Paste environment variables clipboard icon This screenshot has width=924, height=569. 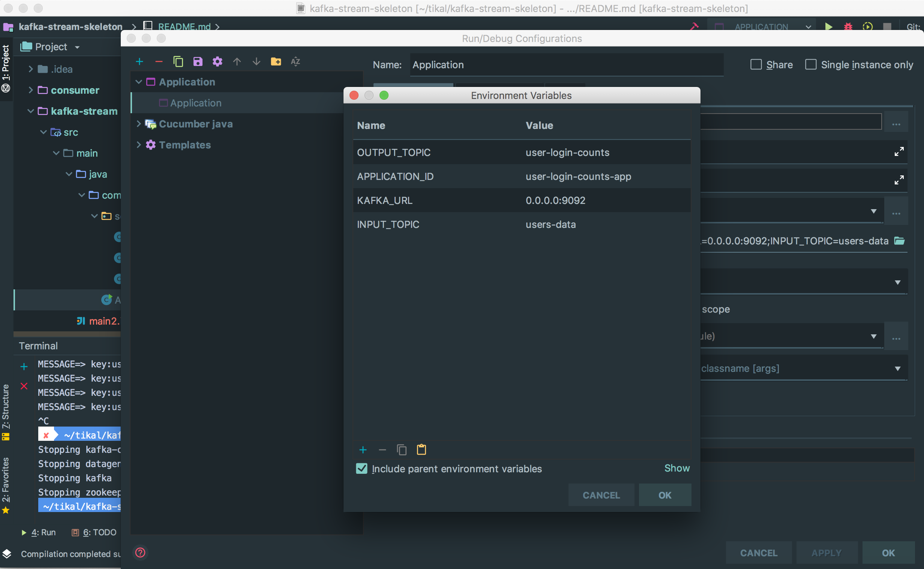(x=421, y=450)
